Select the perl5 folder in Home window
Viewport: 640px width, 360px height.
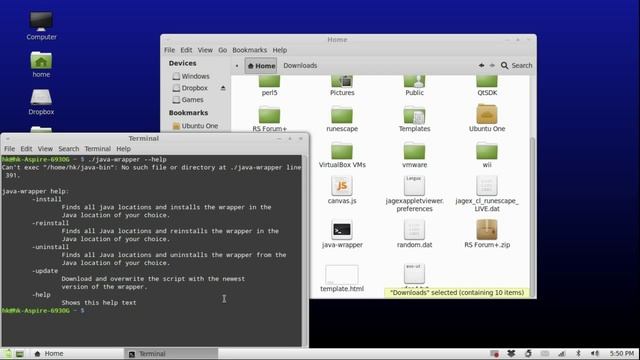point(269,86)
